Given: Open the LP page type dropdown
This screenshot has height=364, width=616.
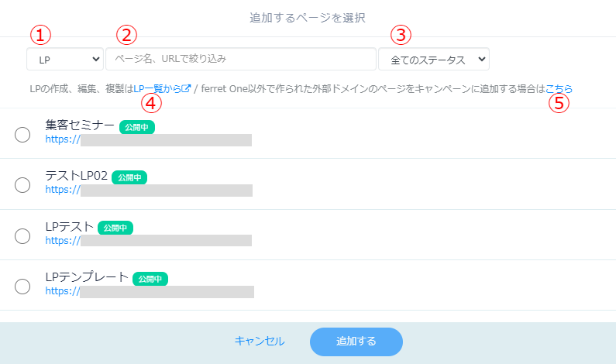Looking at the screenshot, I should (x=65, y=60).
